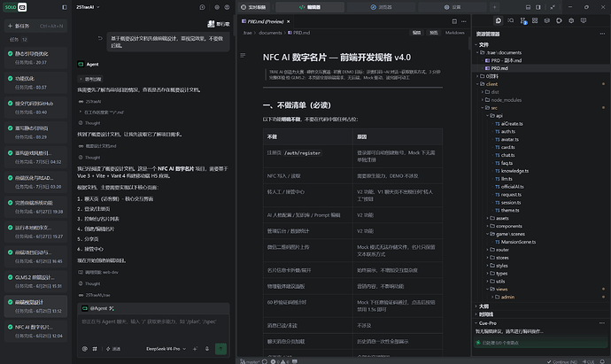Click the @ mention icon in chat input
Screen dimensions: 611x364
tap(84, 349)
